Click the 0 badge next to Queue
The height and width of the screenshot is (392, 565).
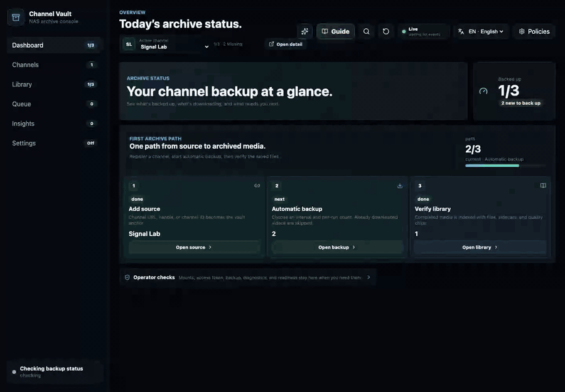[92, 104]
